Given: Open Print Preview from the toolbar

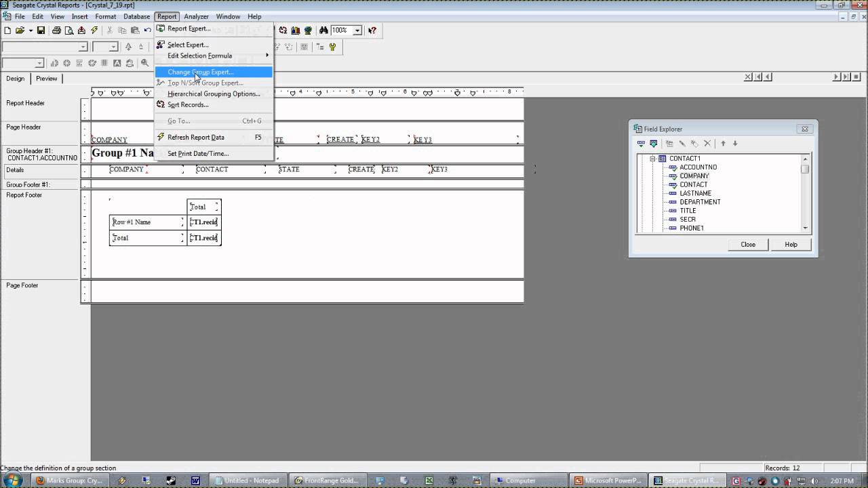Looking at the screenshot, I should [68, 30].
